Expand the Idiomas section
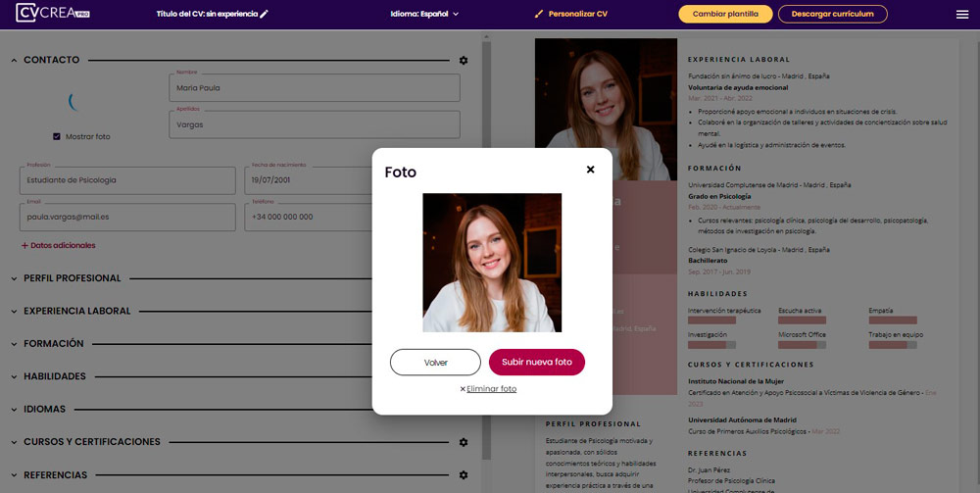 14,410
